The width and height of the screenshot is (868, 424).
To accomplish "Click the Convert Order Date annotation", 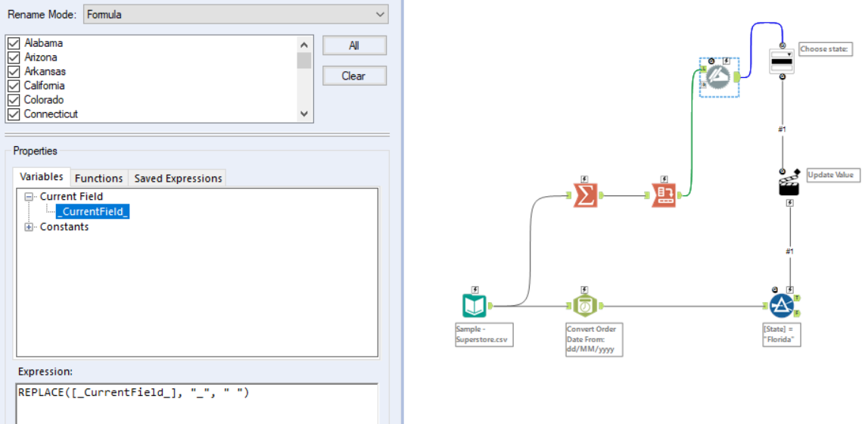I will [x=594, y=339].
